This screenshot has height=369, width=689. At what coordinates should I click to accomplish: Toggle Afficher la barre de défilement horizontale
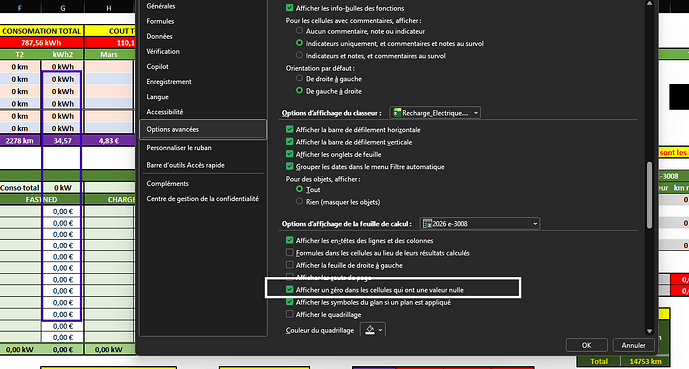point(289,130)
